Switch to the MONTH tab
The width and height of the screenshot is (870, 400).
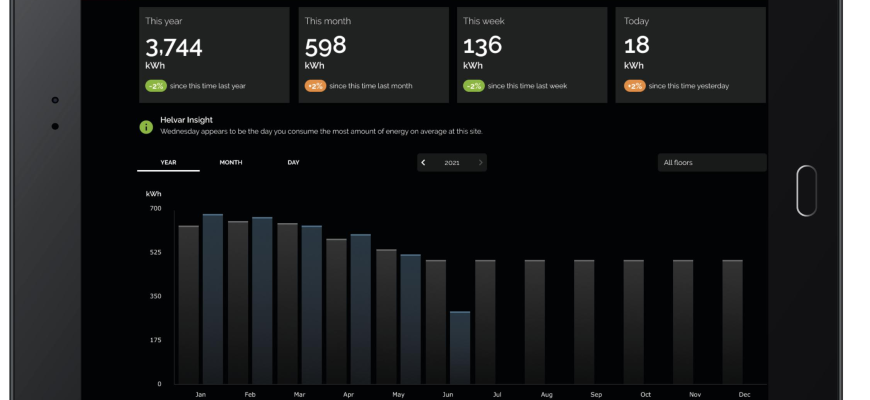tap(231, 162)
